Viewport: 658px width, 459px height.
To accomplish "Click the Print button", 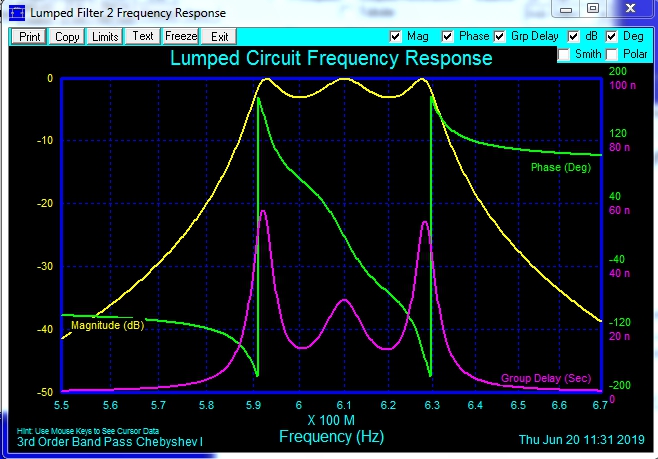I will coord(29,37).
